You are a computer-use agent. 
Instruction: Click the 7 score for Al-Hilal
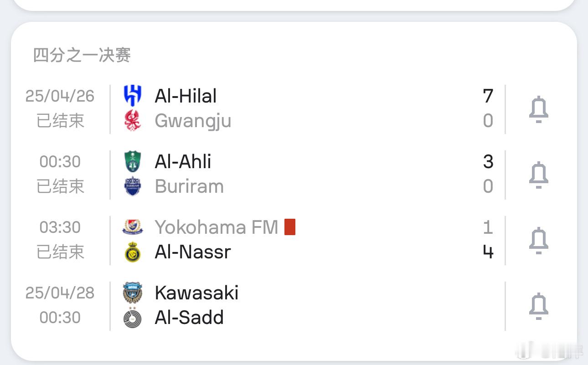click(488, 96)
